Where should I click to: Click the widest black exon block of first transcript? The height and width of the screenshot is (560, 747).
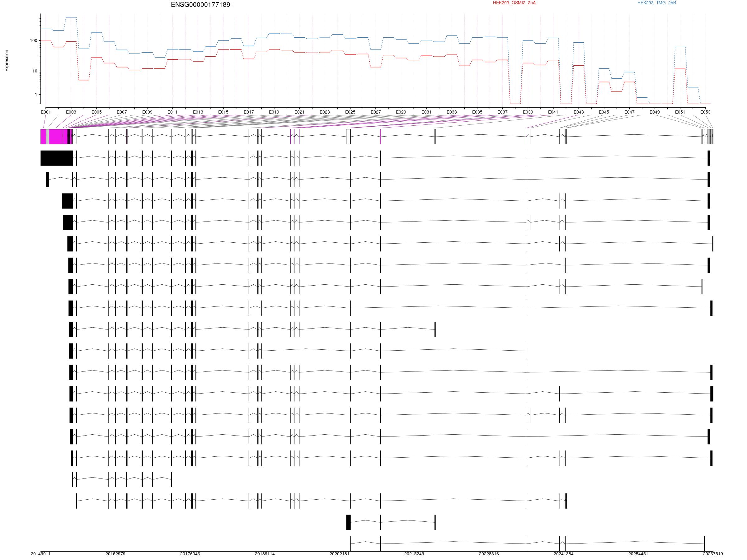[57, 158]
